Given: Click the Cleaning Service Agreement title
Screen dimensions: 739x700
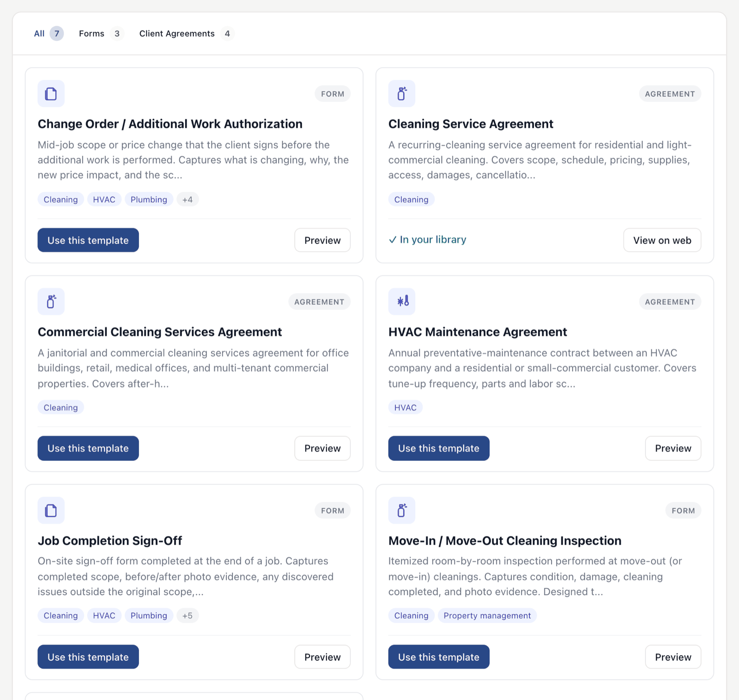Looking at the screenshot, I should coord(471,124).
